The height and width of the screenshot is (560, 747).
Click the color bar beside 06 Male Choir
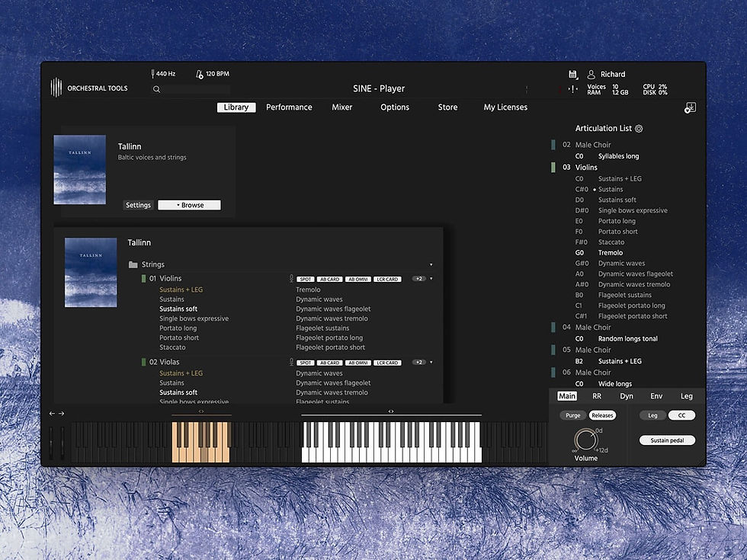point(553,373)
